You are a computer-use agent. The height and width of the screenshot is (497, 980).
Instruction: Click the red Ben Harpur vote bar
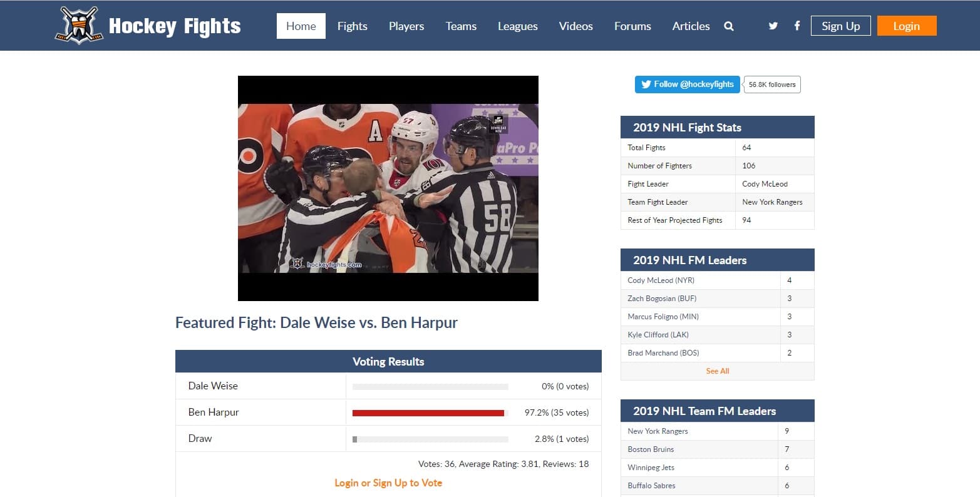[428, 413]
